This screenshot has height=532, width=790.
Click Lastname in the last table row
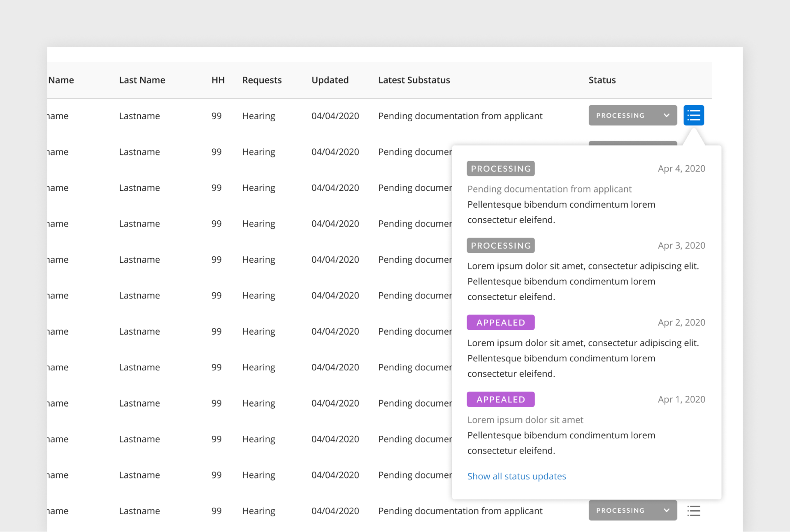(x=139, y=511)
